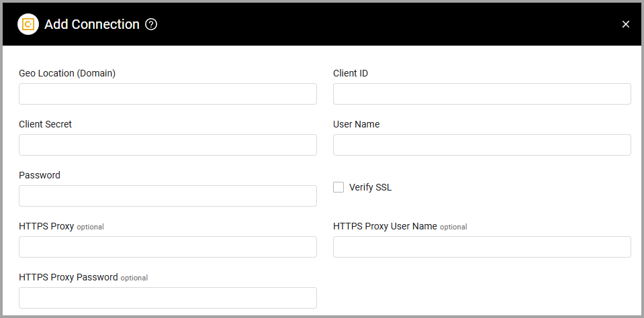Image resolution: width=644 pixels, height=318 pixels.
Task: Click the Client Secret label
Action: tap(45, 124)
